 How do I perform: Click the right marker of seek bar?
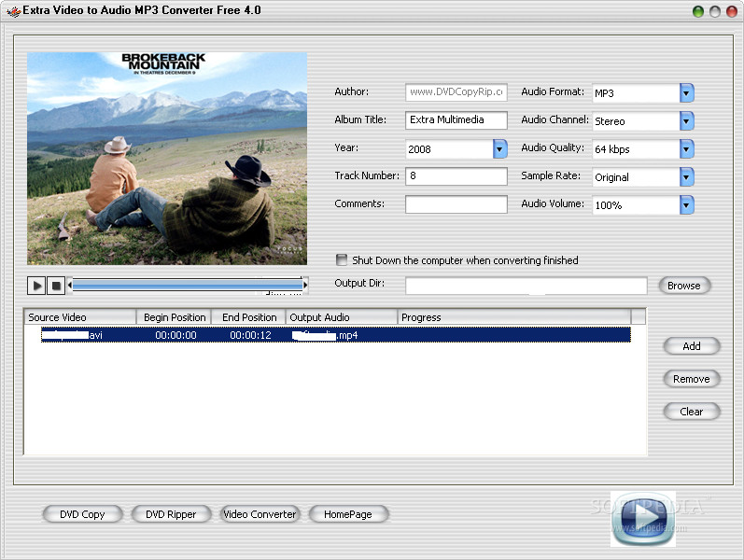[305, 285]
